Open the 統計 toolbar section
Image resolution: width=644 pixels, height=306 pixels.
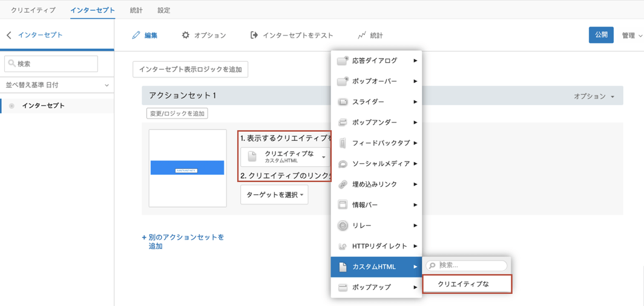tap(370, 36)
